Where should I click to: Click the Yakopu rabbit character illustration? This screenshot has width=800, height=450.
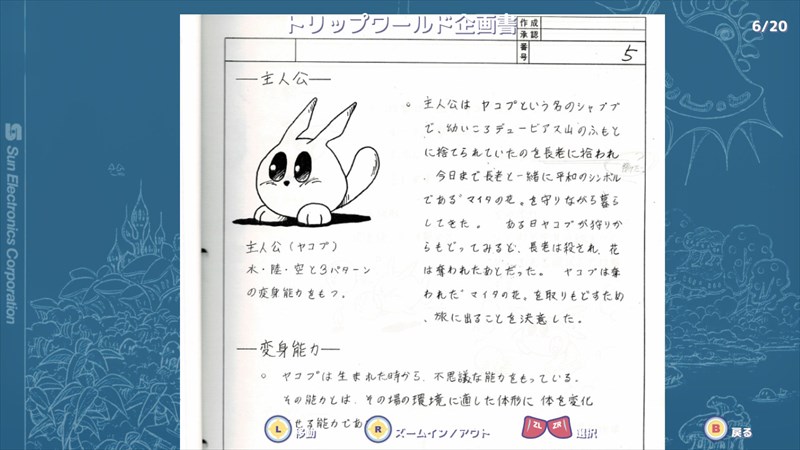[x=309, y=167]
